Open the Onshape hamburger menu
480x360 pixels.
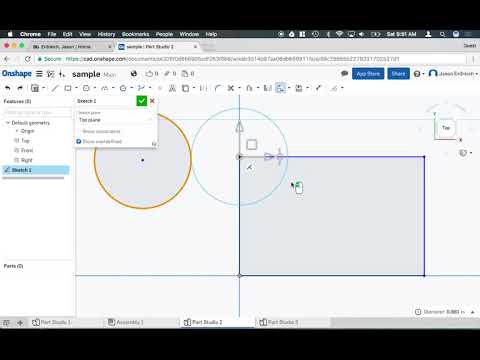[39, 74]
